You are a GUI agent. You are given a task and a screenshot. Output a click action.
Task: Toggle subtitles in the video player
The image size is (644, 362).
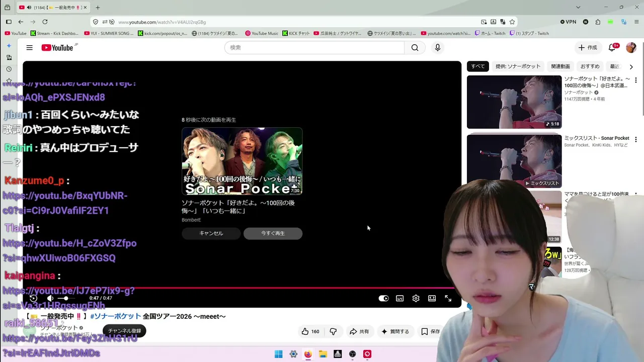click(x=399, y=298)
